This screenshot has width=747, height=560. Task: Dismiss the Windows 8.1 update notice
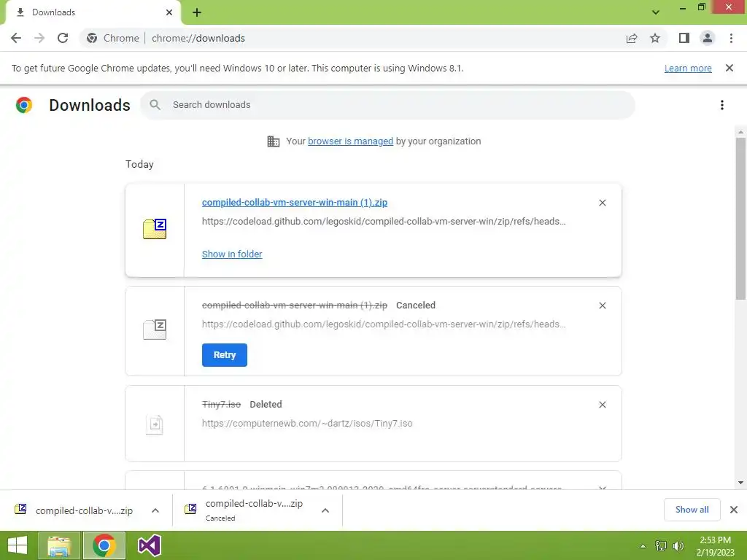tap(729, 68)
